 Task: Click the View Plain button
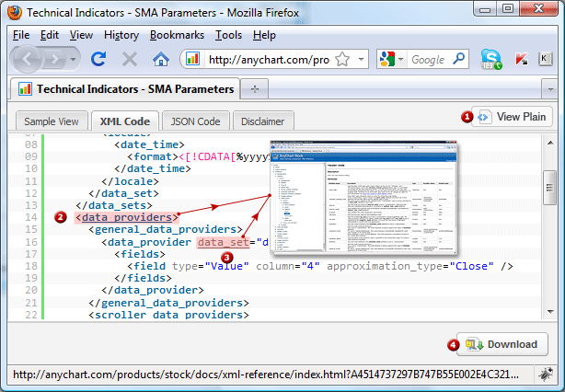click(512, 117)
